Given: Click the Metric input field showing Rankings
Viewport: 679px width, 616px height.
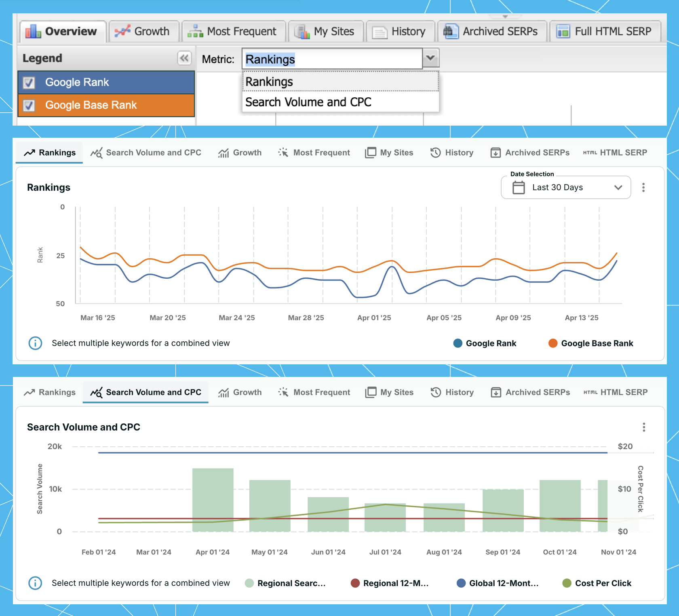Looking at the screenshot, I should coord(332,59).
